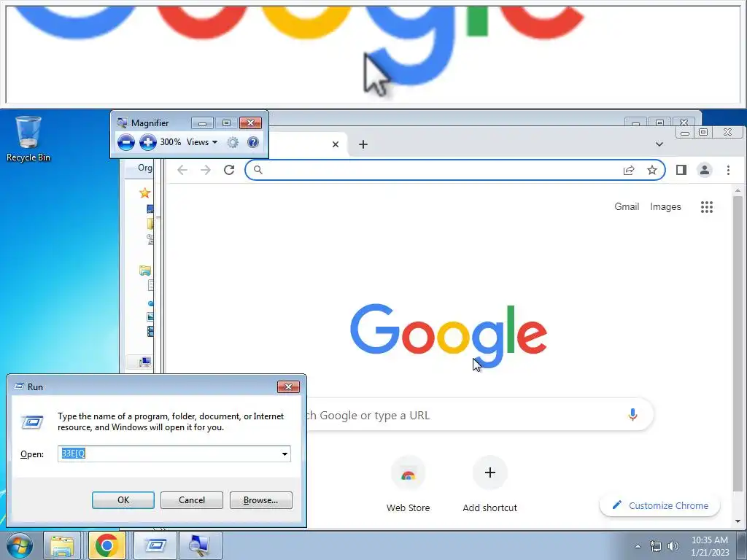
Task: Switch to Chrome taskbar icon
Action: [x=107, y=545]
